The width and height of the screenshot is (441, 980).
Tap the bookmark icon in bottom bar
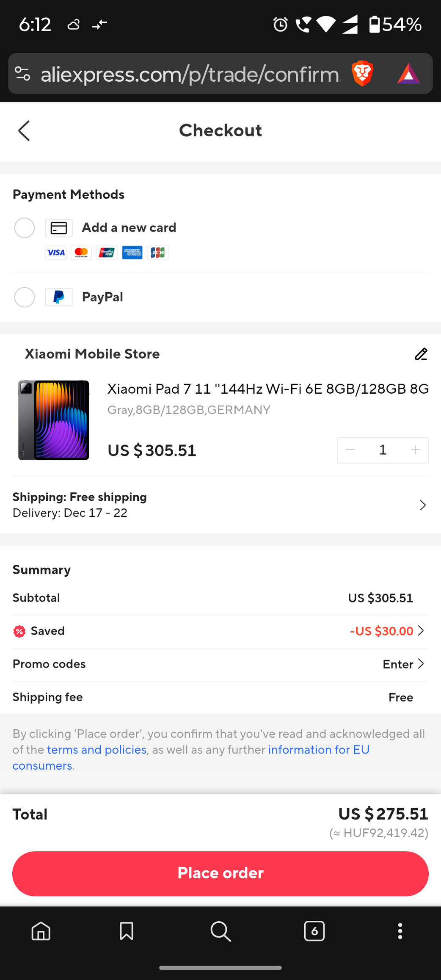[x=127, y=931]
